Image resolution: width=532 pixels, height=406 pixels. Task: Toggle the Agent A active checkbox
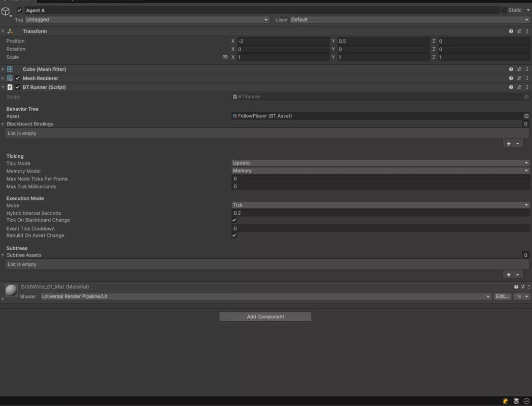pos(19,11)
